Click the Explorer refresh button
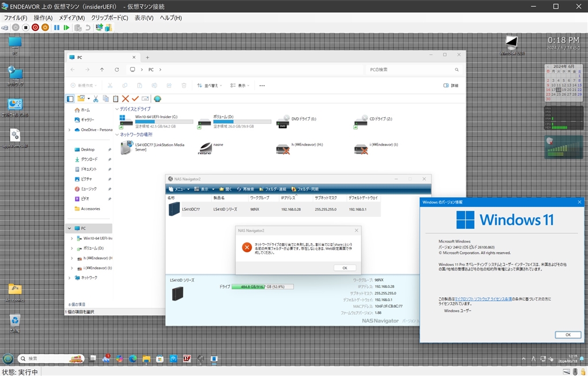 click(117, 70)
